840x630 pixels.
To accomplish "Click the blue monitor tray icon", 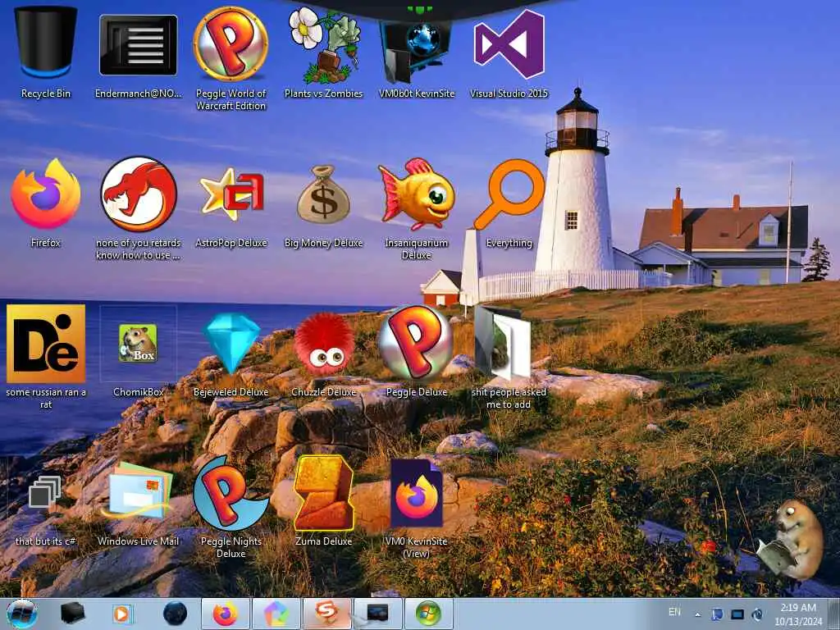I will (737, 614).
